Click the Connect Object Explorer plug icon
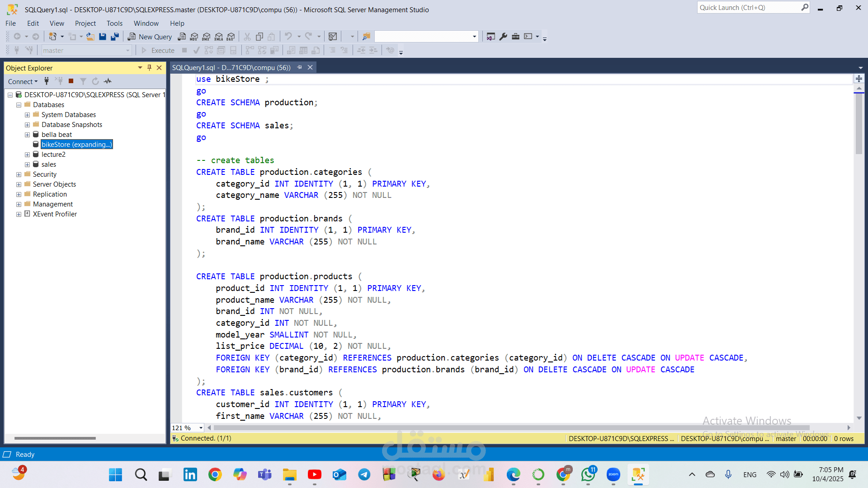868x488 pixels. point(47,81)
